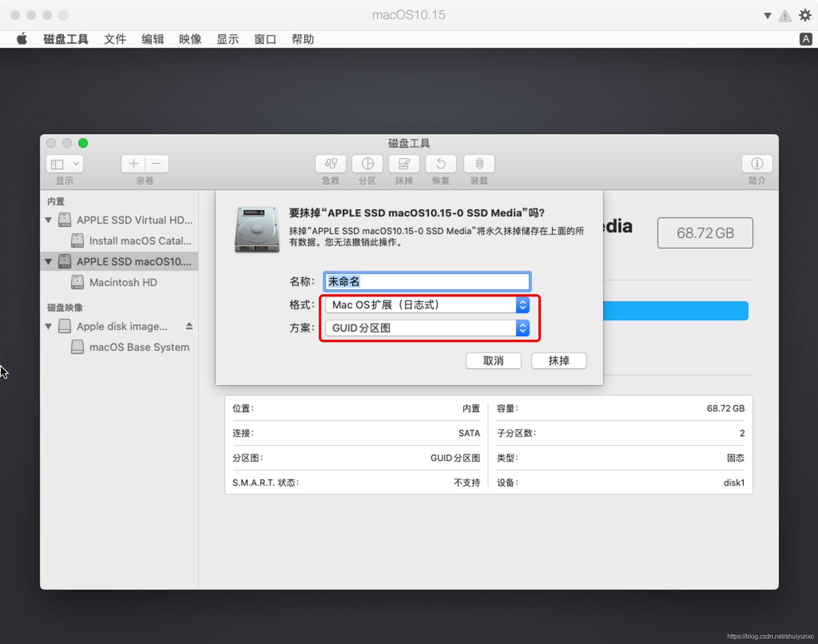The height and width of the screenshot is (644, 818).
Task: Click the 取消 cancel button
Action: [493, 361]
